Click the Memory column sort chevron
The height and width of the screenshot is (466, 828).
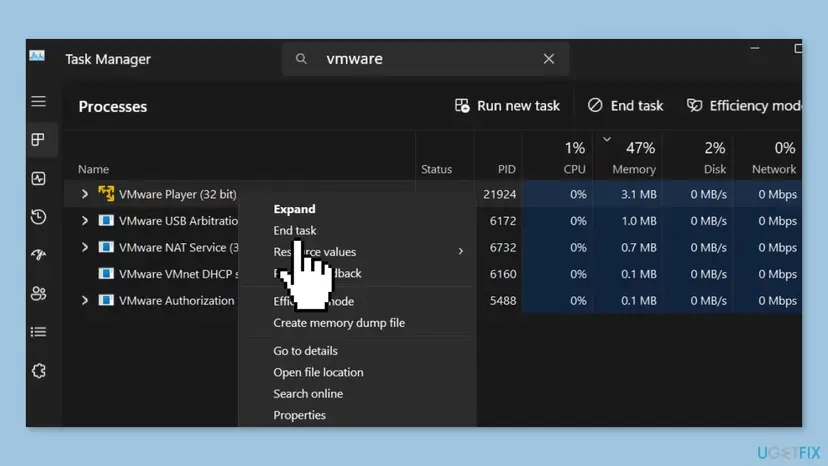click(x=607, y=139)
